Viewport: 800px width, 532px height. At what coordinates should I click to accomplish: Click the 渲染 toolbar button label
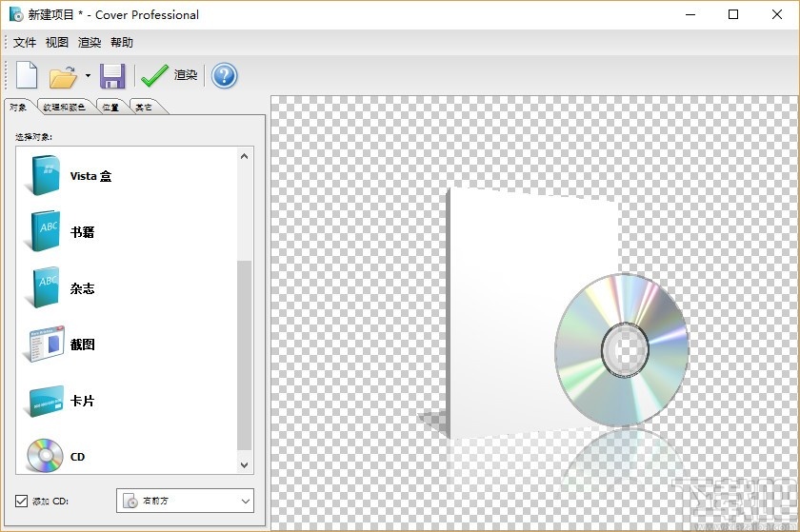[x=185, y=75]
